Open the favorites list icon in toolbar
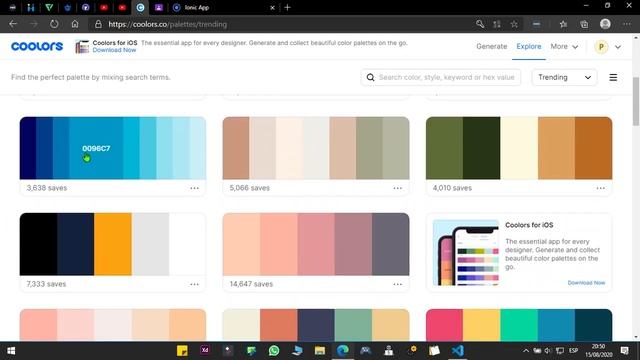Image resolution: width=640 pixels, height=360 pixels. click(563, 24)
